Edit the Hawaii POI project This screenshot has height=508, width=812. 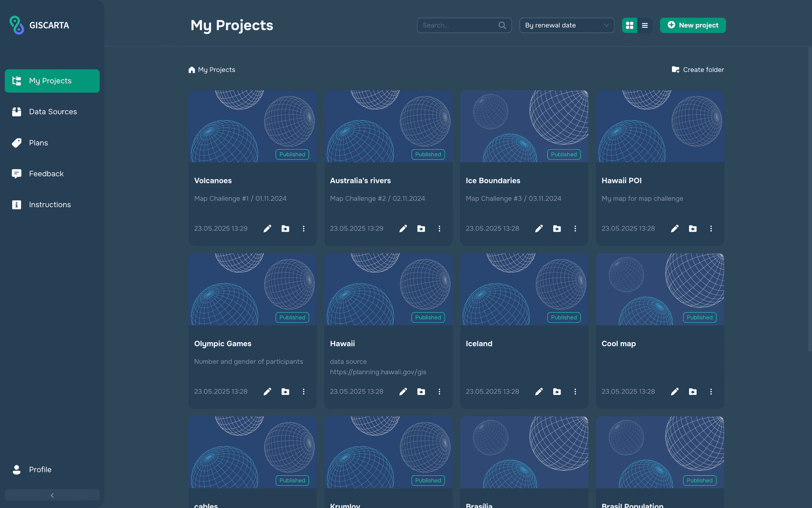tap(674, 229)
